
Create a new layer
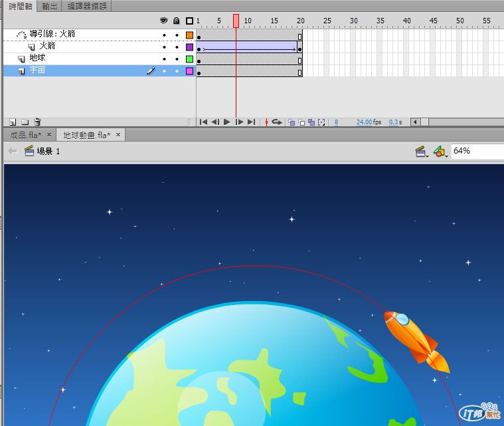[x=13, y=122]
